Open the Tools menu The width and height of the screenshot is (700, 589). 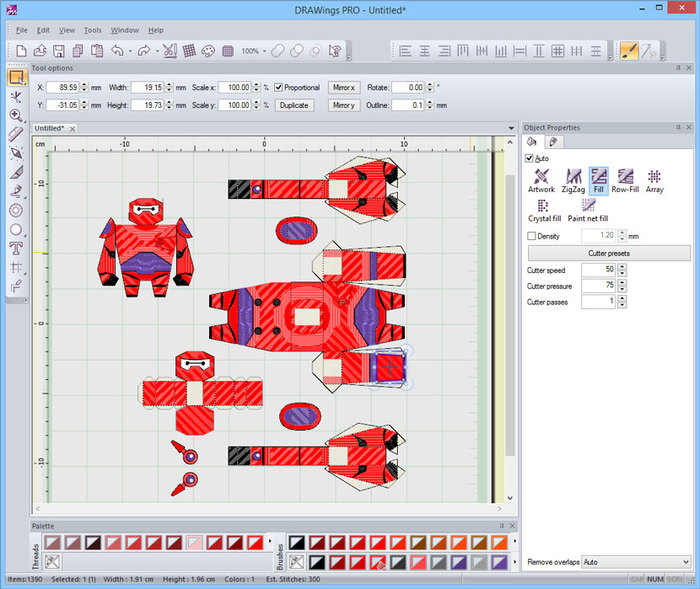92,30
